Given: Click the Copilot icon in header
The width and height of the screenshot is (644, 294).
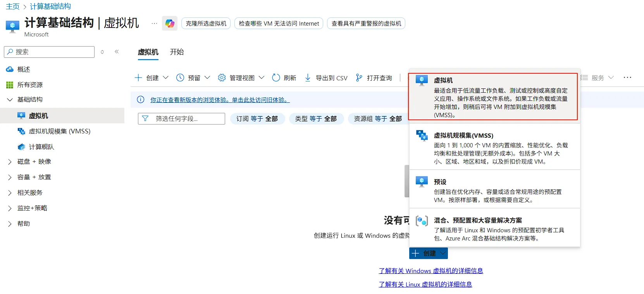Looking at the screenshot, I should (x=170, y=23).
